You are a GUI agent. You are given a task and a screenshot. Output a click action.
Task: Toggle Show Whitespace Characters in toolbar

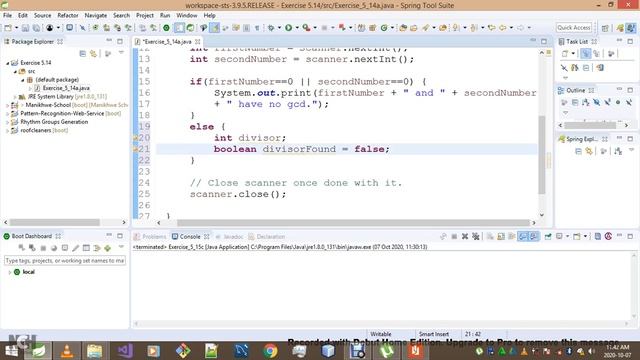tap(257, 28)
